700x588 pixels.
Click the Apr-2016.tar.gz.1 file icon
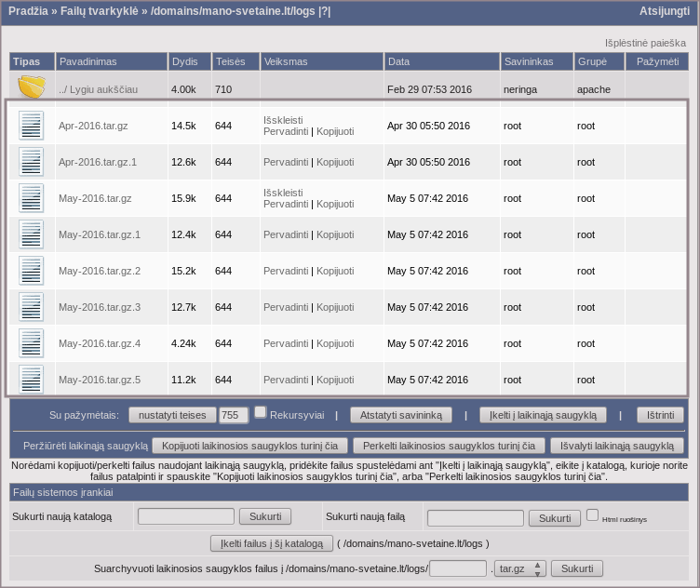click(x=32, y=162)
